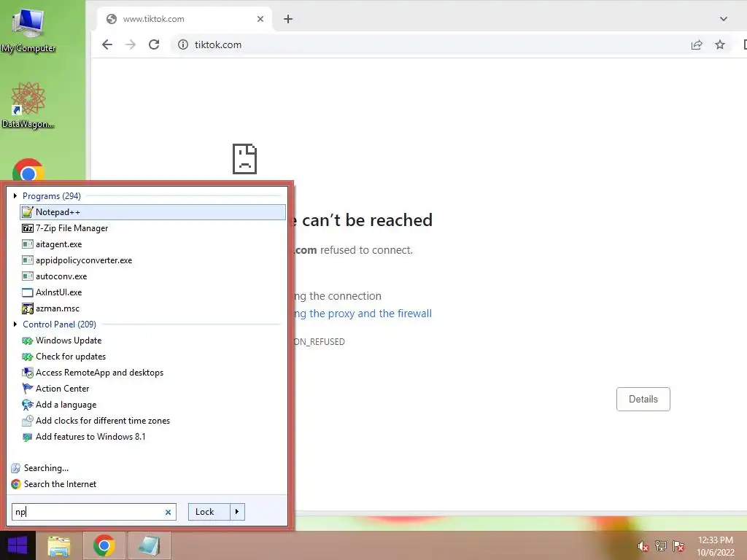
Task: Click the Windows Start button
Action: 18,545
